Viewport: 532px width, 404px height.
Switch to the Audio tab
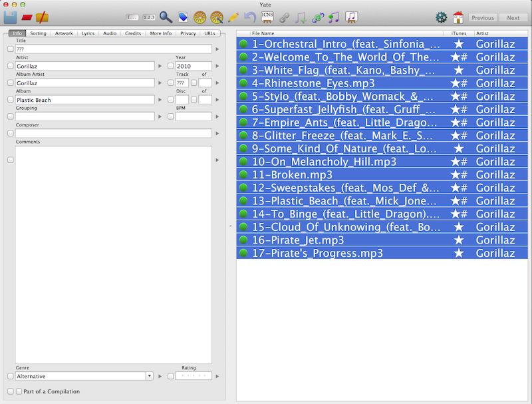pos(110,33)
